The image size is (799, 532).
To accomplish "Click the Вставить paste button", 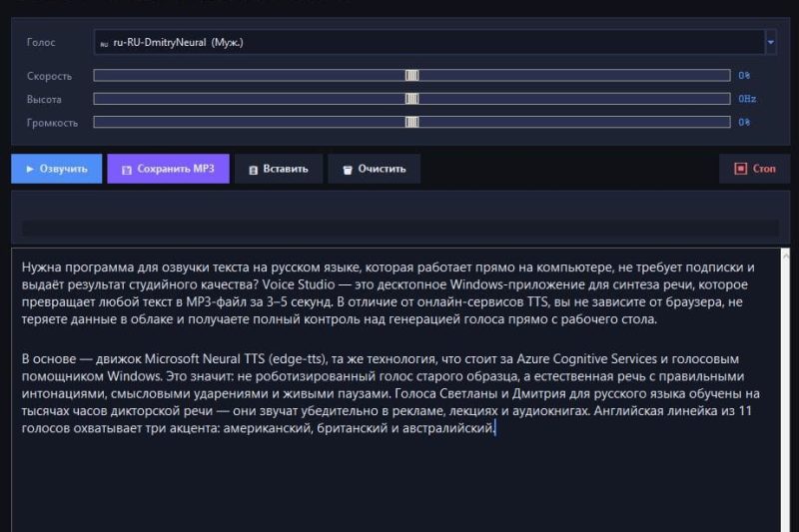I will point(279,169).
